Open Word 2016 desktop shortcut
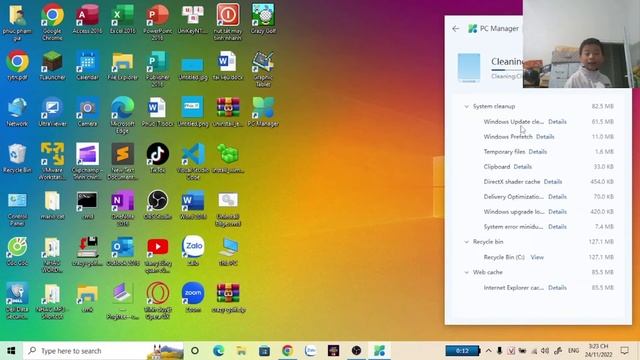Image resolution: width=640 pixels, height=360 pixels. [193, 205]
